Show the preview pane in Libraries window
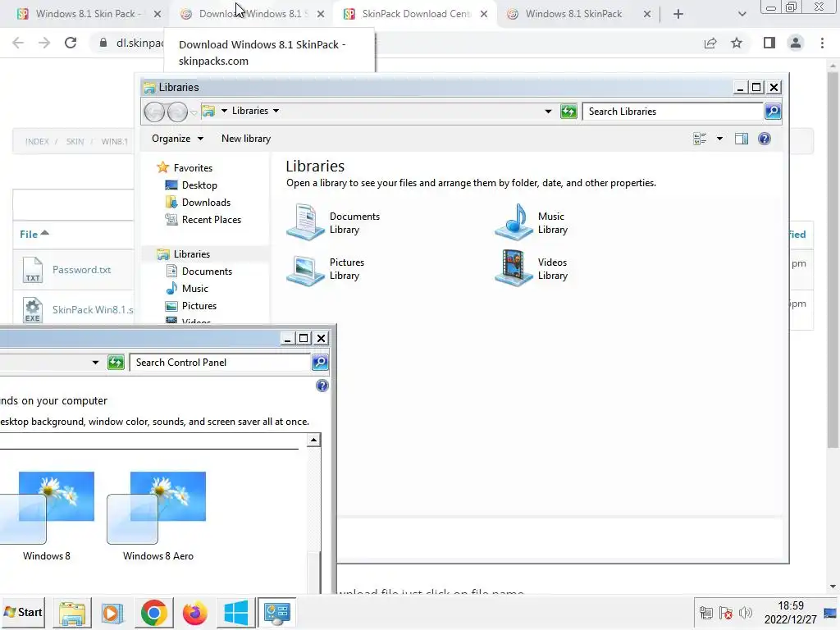Viewport: 840px width, 630px height. click(x=742, y=139)
